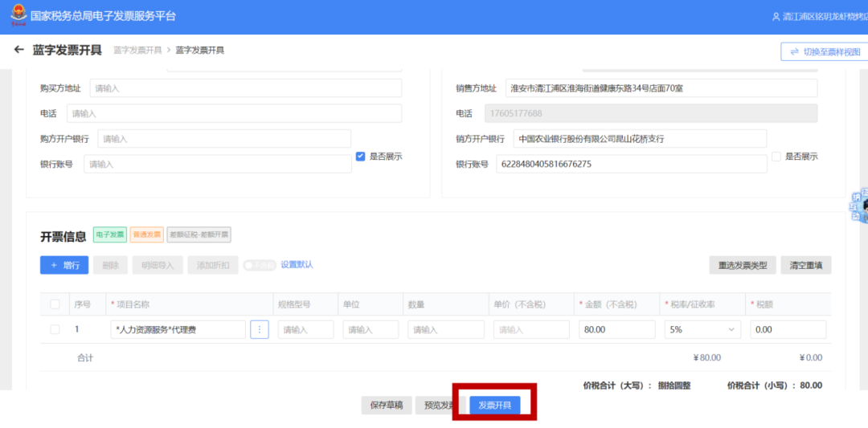This screenshot has width=868, height=428.
Task: Open the user account icon at top right
Action: [775, 16]
